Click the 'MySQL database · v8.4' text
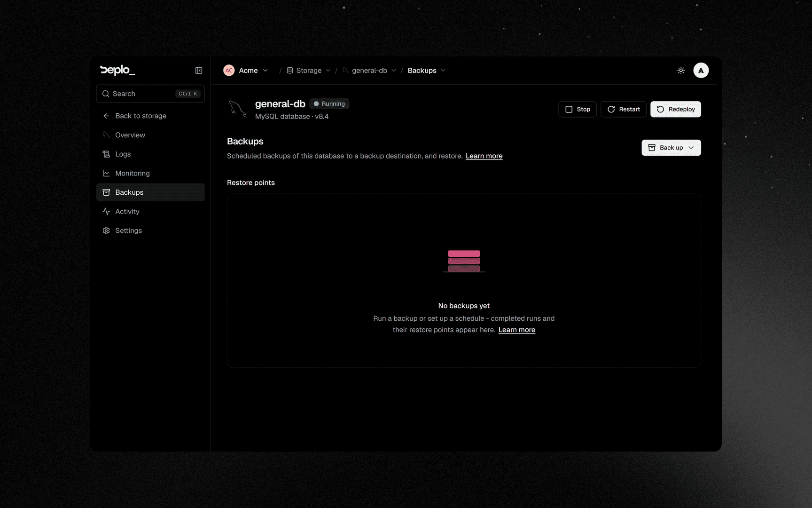812x508 pixels. 292,117
